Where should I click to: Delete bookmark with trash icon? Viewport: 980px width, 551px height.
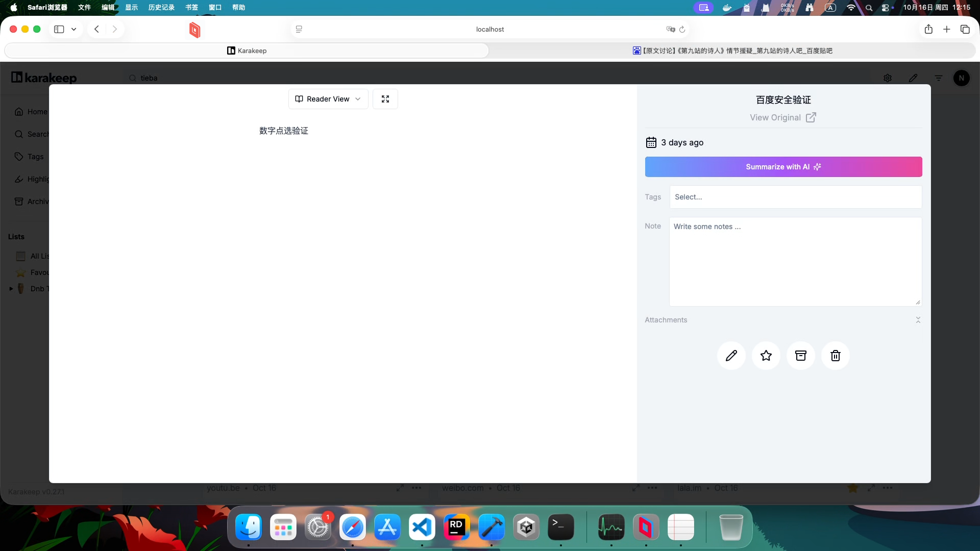point(835,356)
